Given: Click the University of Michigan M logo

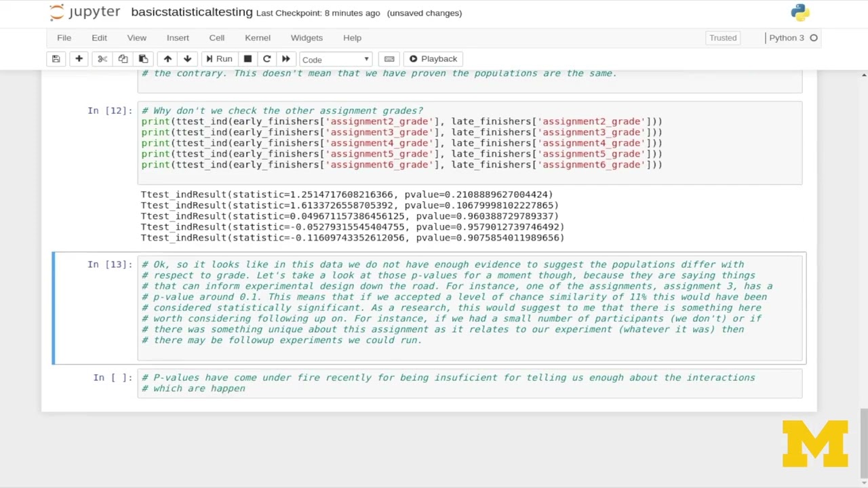Looking at the screenshot, I should 815,444.
